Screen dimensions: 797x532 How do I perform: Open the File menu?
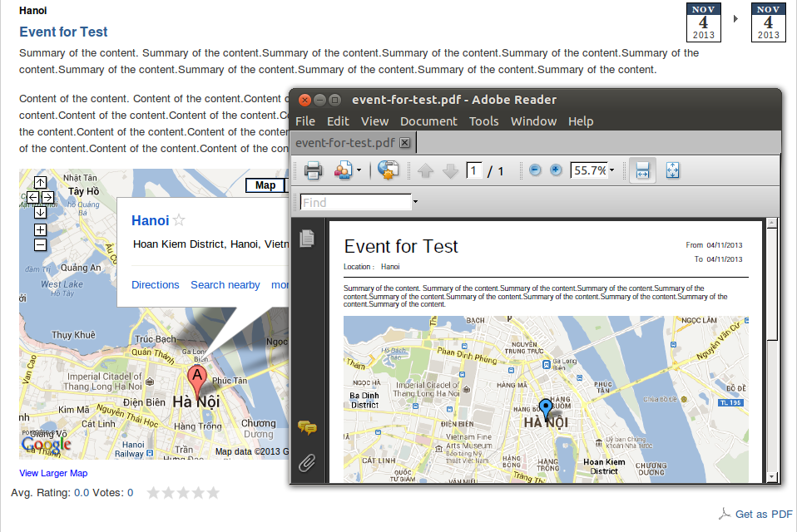(x=305, y=121)
